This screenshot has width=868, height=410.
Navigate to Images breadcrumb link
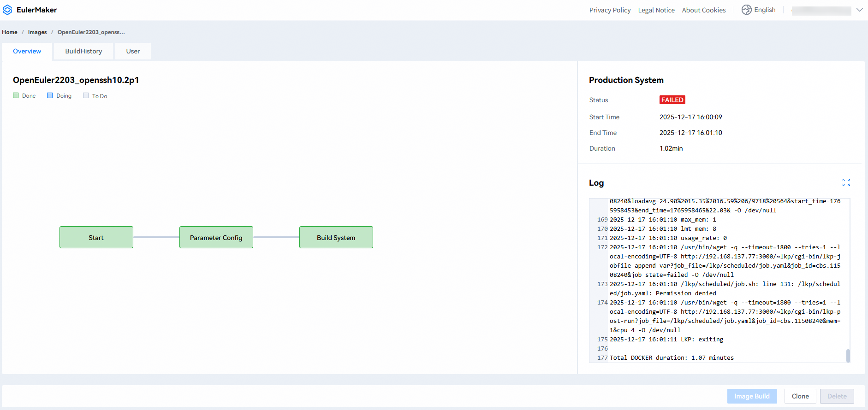37,32
